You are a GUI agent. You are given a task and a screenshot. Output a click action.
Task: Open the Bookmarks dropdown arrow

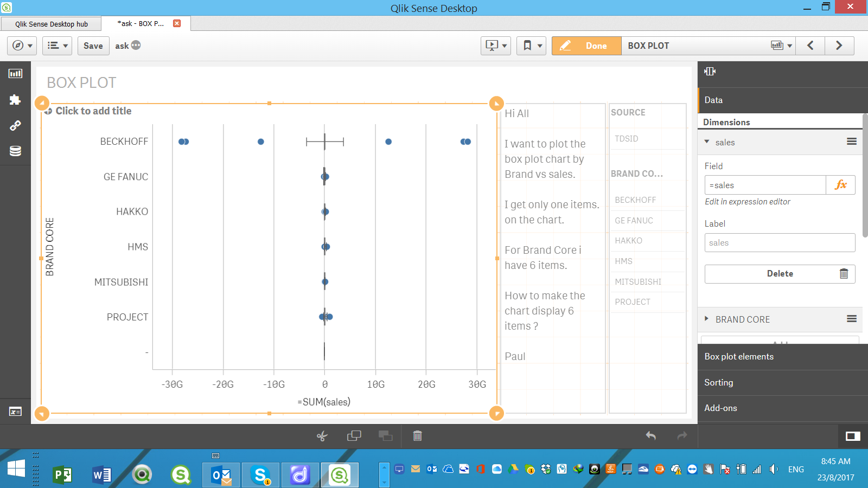[541, 46]
